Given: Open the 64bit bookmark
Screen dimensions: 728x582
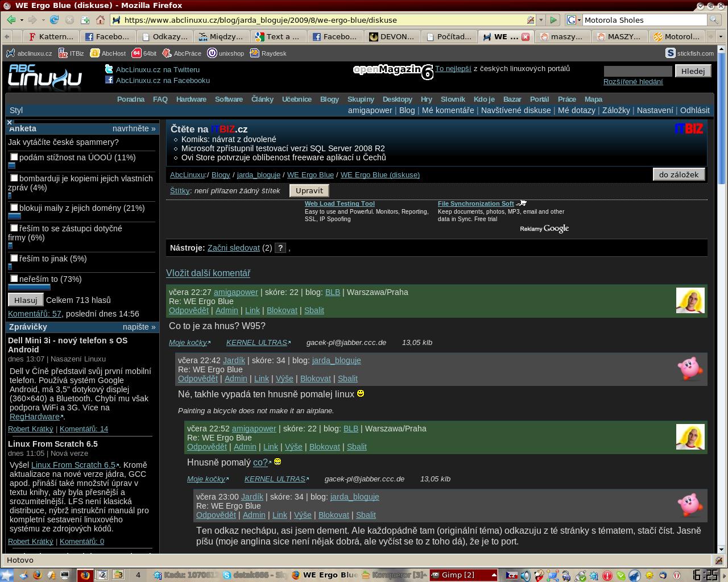Looking at the screenshot, I should coord(144,53).
